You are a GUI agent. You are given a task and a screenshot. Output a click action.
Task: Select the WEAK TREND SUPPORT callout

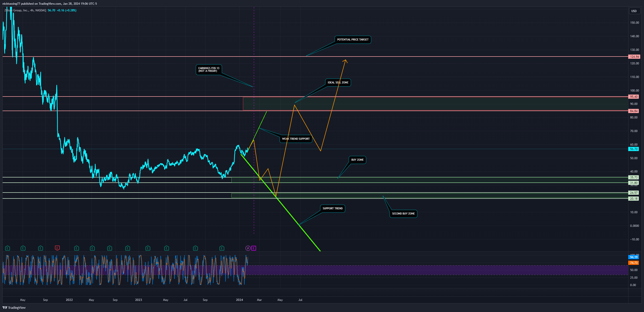click(296, 139)
